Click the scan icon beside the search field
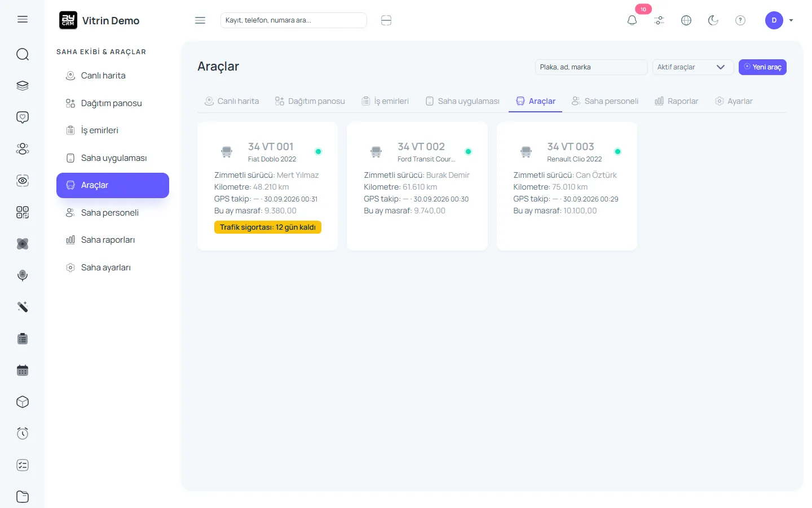The height and width of the screenshot is (508, 812). pyautogui.click(x=386, y=20)
